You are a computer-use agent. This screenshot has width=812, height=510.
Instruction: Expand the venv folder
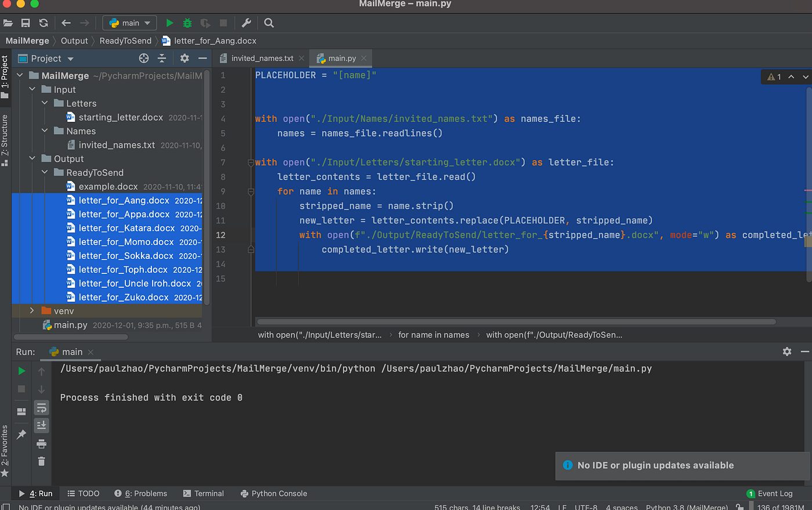point(32,311)
